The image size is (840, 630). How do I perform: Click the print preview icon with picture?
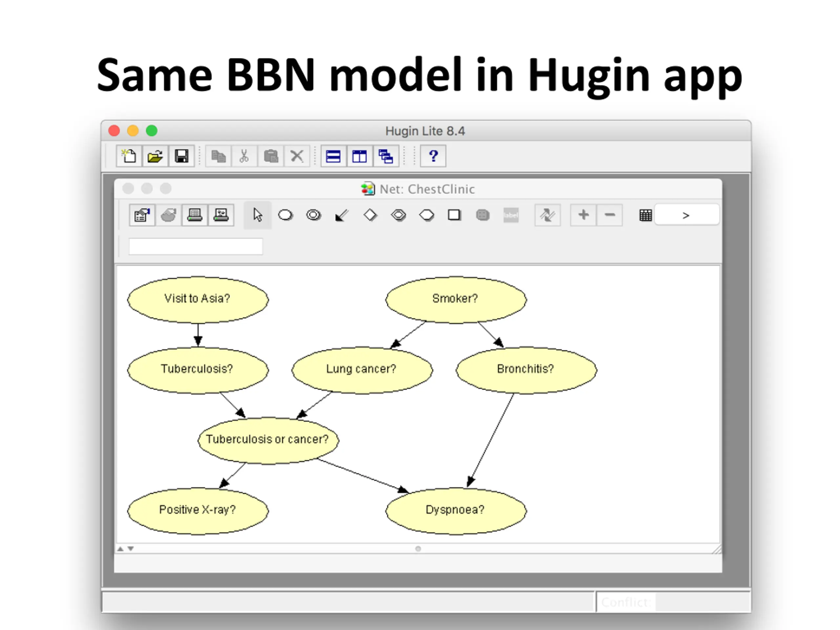tap(221, 215)
